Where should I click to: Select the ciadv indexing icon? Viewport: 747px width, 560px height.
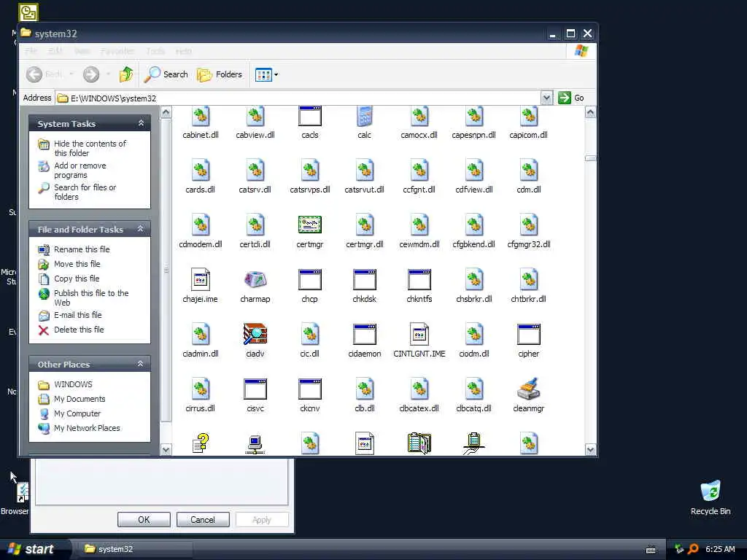coord(255,334)
